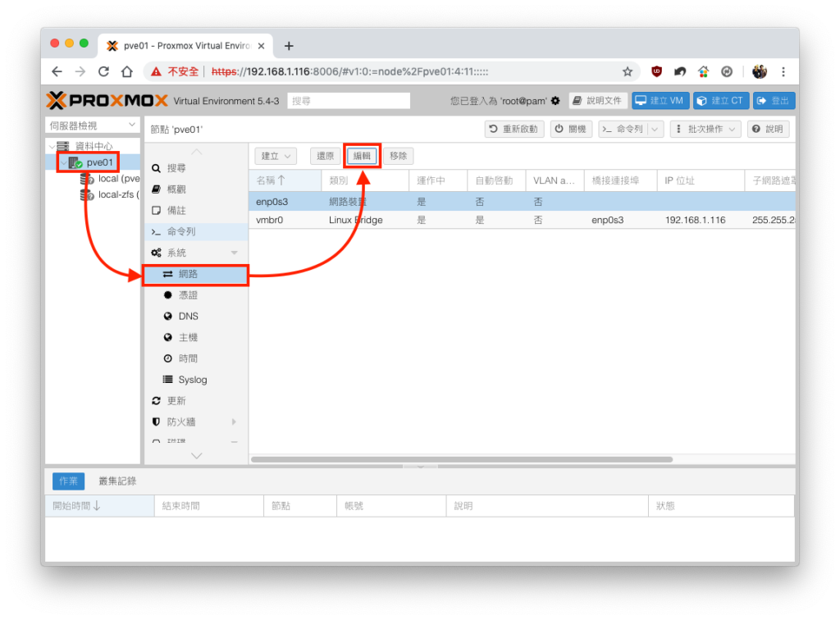Screen dimensions: 840x620
Task: Open the uBlock shield extension icon
Action: coord(656,71)
